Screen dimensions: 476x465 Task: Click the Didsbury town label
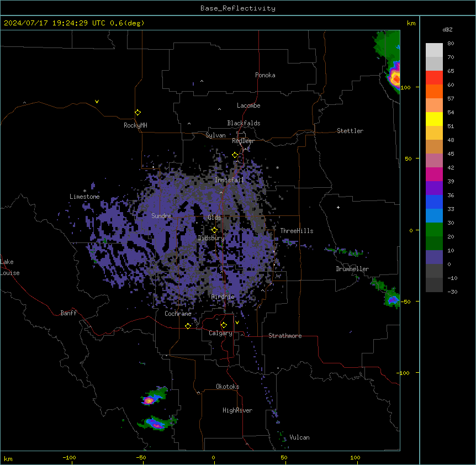pyautogui.click(x=211, y=238)
